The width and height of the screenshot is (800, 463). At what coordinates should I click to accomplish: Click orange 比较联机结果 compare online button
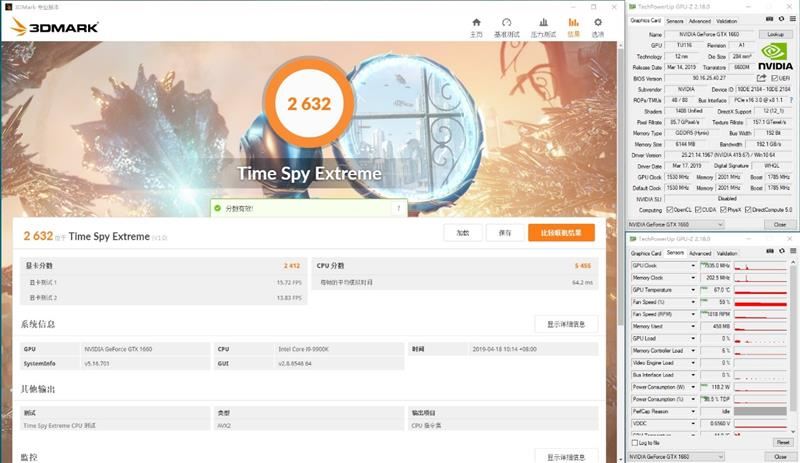561,233
